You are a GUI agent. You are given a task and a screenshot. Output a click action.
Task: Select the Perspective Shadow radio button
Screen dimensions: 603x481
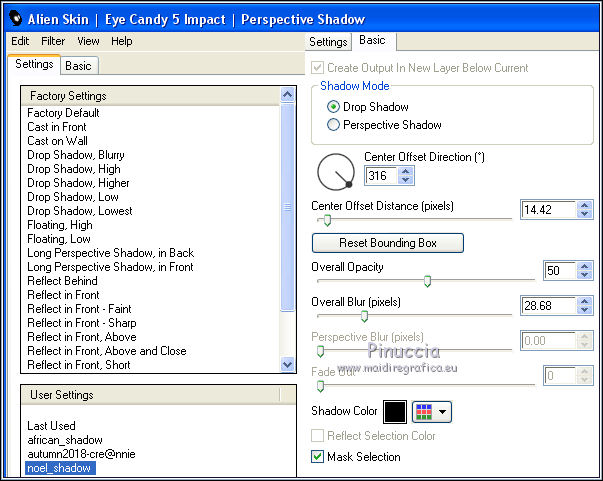click(x=333, y=125)
